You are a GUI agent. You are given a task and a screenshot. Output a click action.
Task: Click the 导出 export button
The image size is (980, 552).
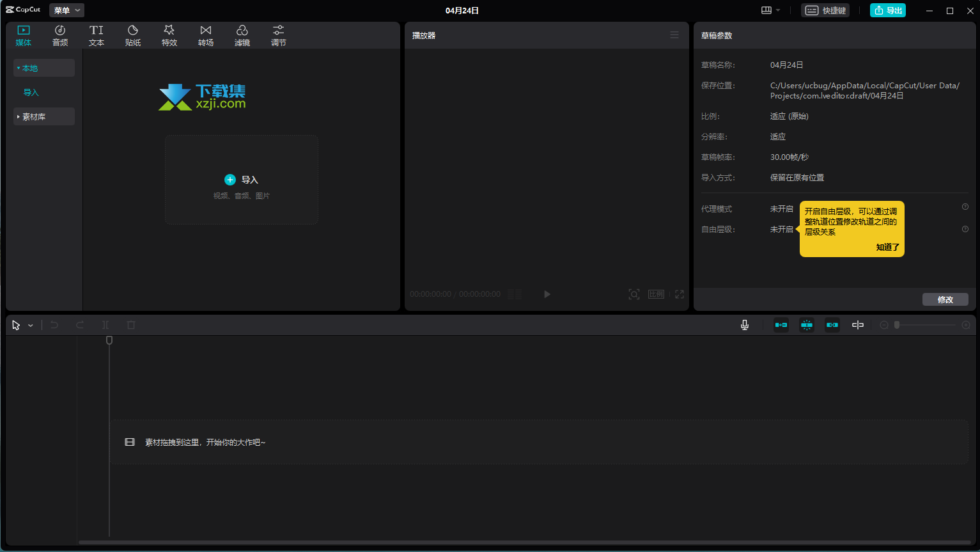tap(888, 10)
